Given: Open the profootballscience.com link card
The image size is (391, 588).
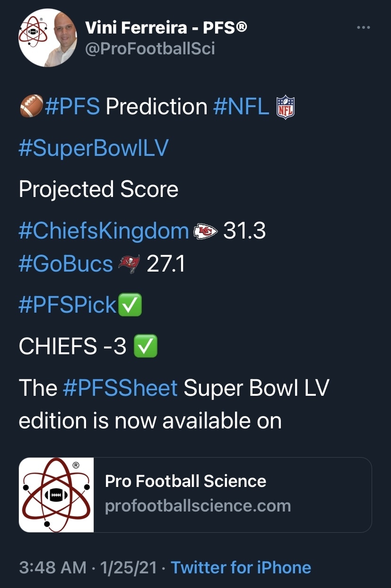Looking at the screenshot, I should click(x=195, y=494).
